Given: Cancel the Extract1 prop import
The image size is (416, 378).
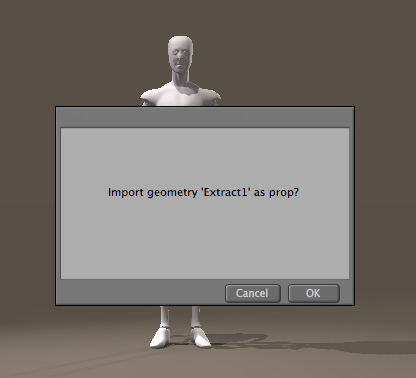Looking at the screenshot, I should pyautogui.click(x=253, y=293).
